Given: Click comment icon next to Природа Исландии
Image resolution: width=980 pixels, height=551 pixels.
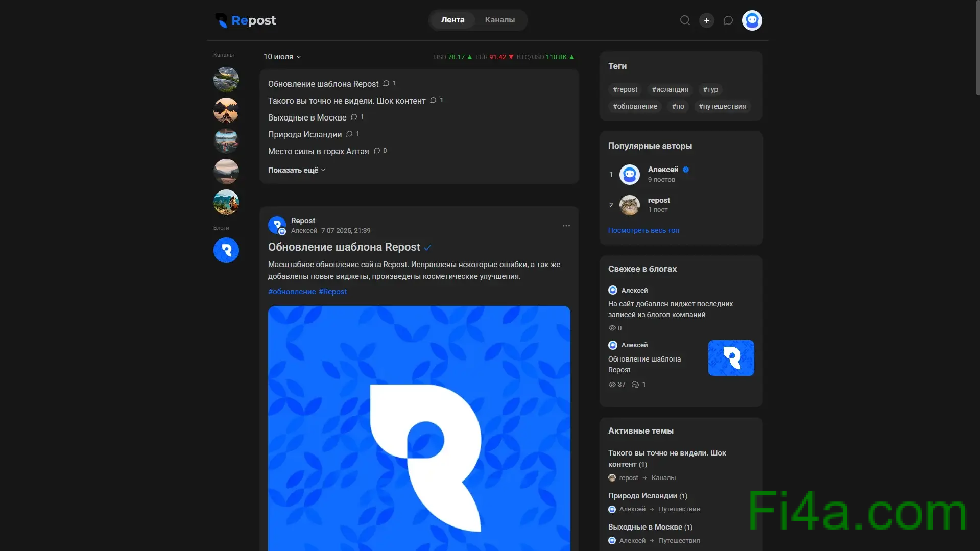Looking at the screenshot, I should 349,134.
